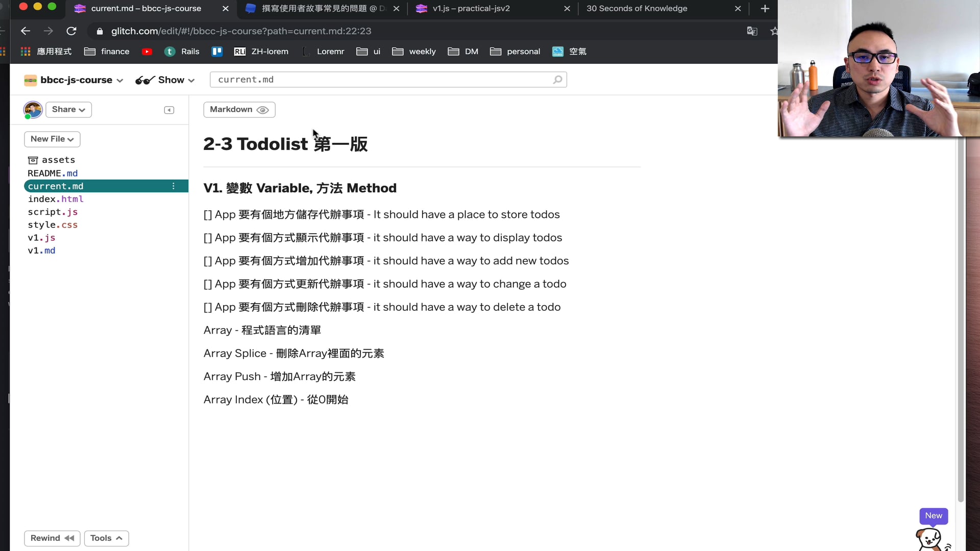Viewport: 980px width, 551px height.
Task: Click the Google Translate icon in address bar
Action: pyautogui.click(x=752, y=31)
